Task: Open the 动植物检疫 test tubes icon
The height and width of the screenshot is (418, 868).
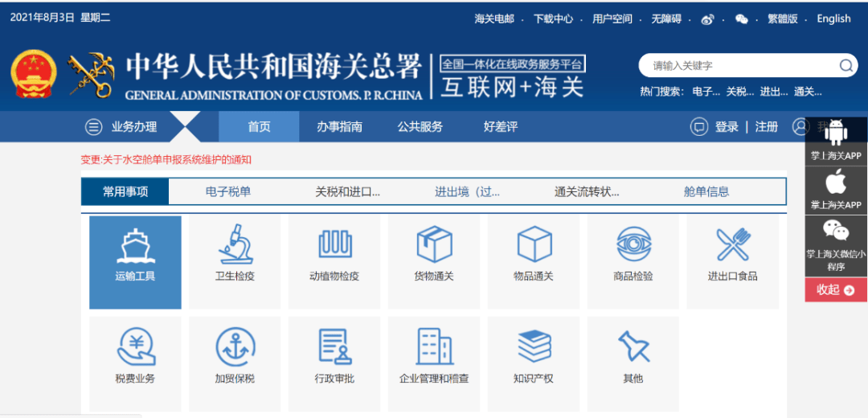Action: [x=335, y=244]
